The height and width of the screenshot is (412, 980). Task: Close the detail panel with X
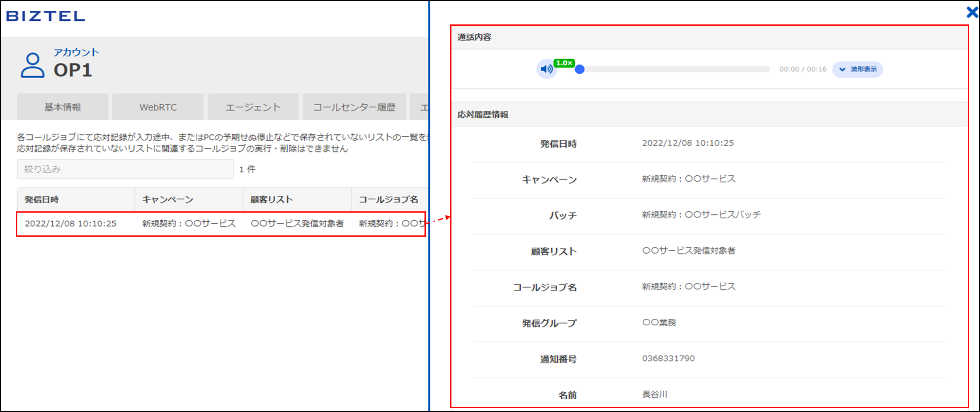972,12
